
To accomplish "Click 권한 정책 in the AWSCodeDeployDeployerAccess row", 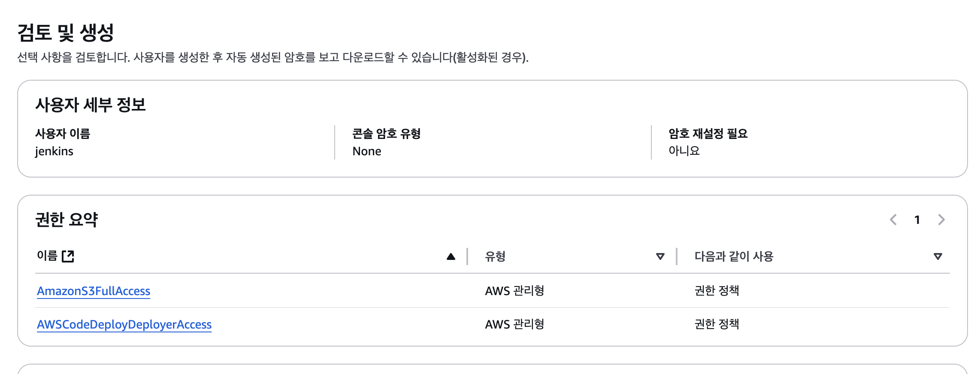I will 717,324.
